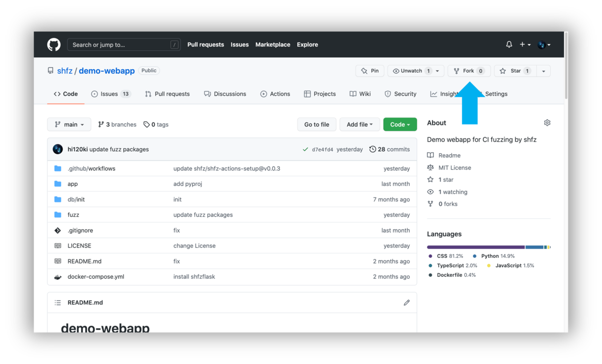Viewport: 602px width, 364px height.
Task: Open the update fuzz packages commit message
Action: (119, 149)
